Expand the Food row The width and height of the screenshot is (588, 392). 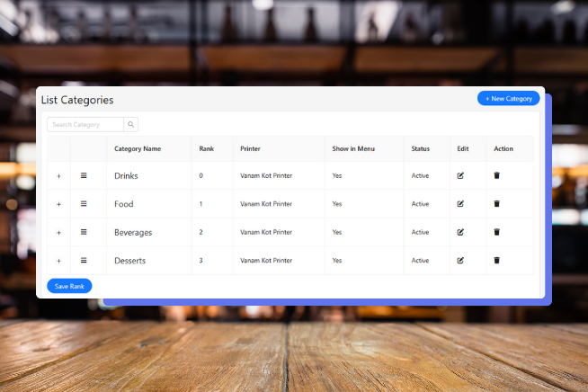click(x=58, y=204)
